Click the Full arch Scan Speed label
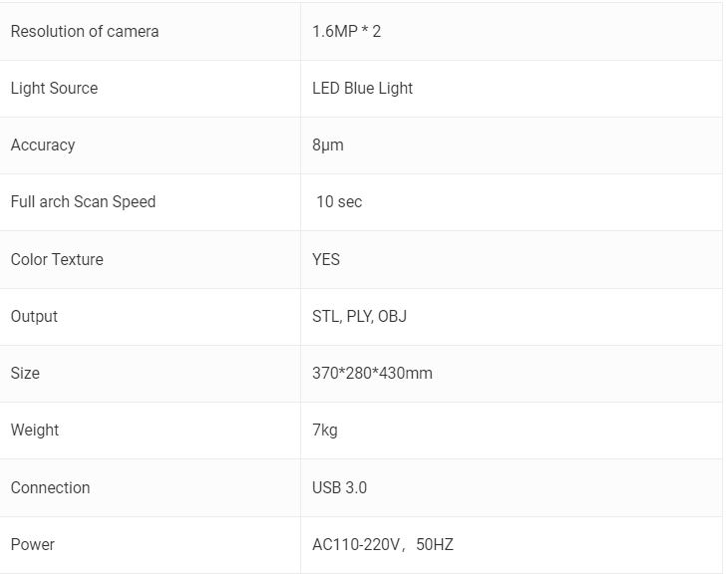The width and height of the screenshot is (728, 577). pos(83,202)
